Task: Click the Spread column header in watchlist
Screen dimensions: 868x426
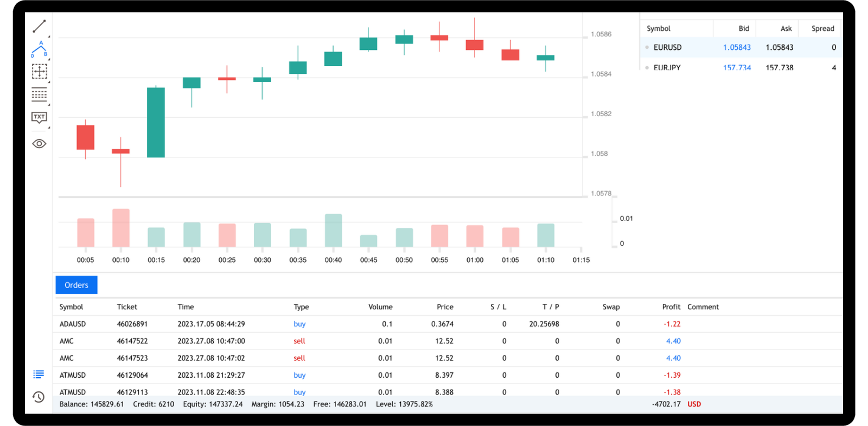Action: [822, 29]
